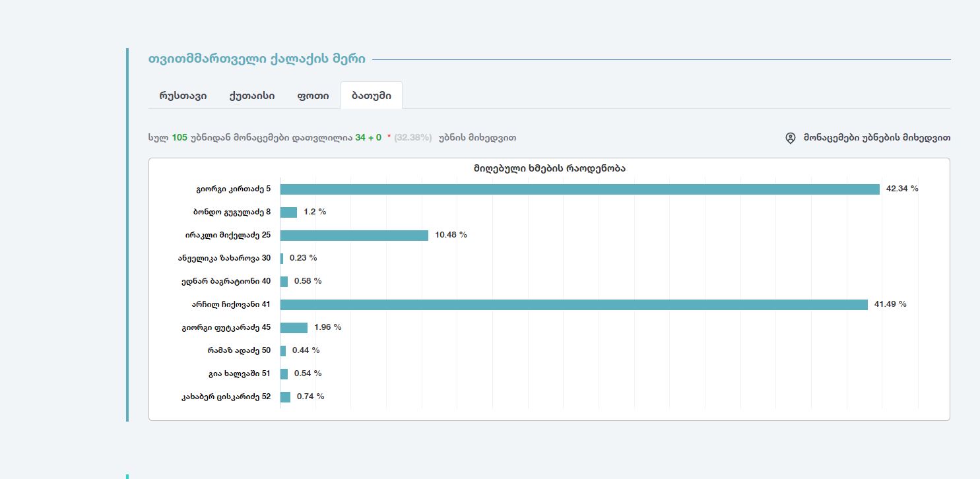Viewport: 980px width, 479px height.
Task: Click the heading თვითმმართველი ქალაქის მერი
Action: (x=257, y=59)
